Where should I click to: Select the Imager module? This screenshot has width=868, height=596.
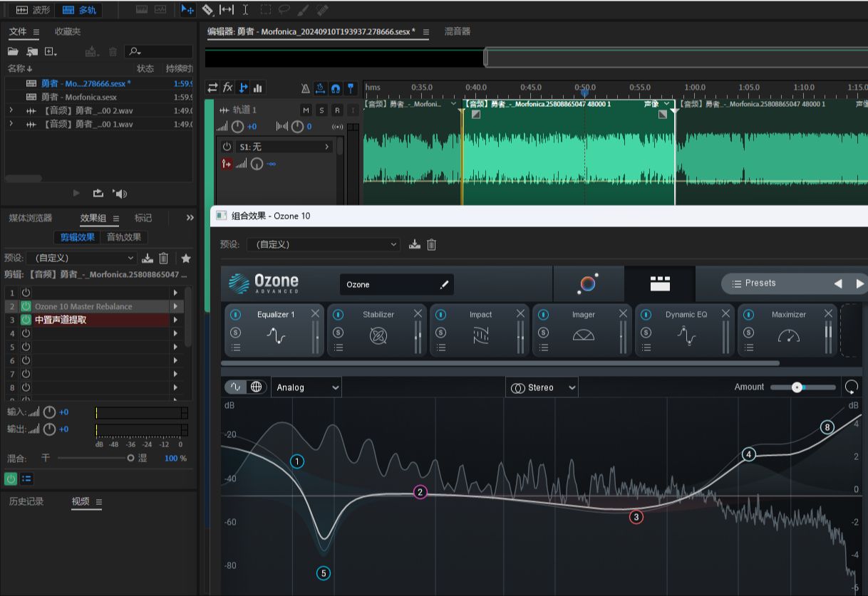click(x=584, y=330)
